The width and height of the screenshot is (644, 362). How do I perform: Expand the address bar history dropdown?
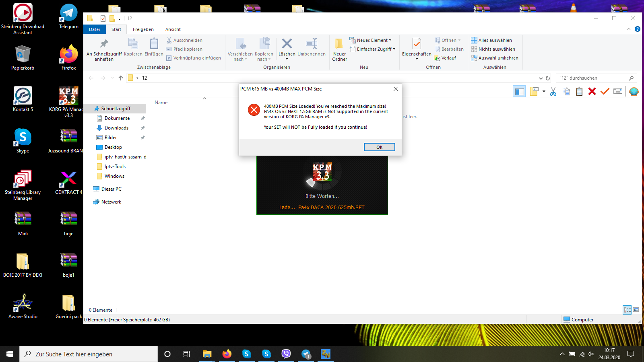541,78
